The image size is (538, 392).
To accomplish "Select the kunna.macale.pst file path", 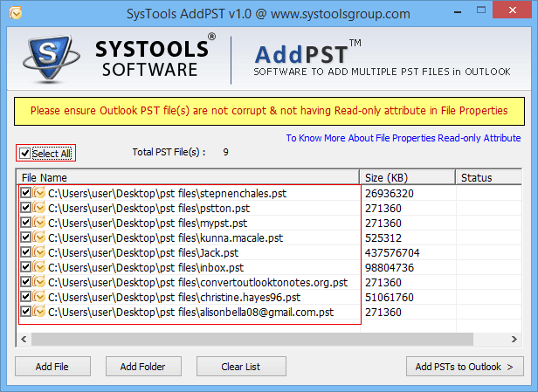I will click(165, 237).
